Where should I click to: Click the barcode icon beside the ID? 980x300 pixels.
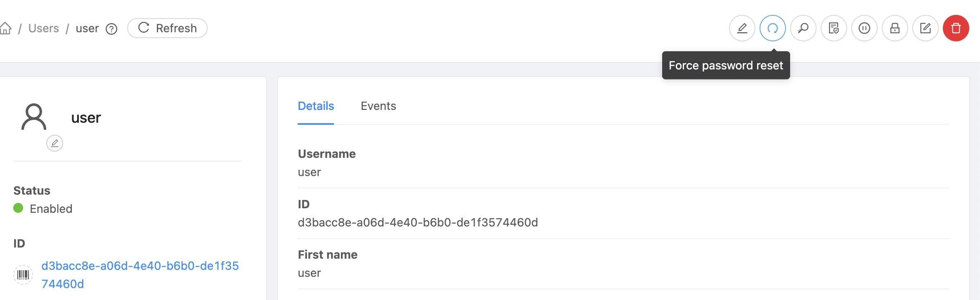point(24,274)
